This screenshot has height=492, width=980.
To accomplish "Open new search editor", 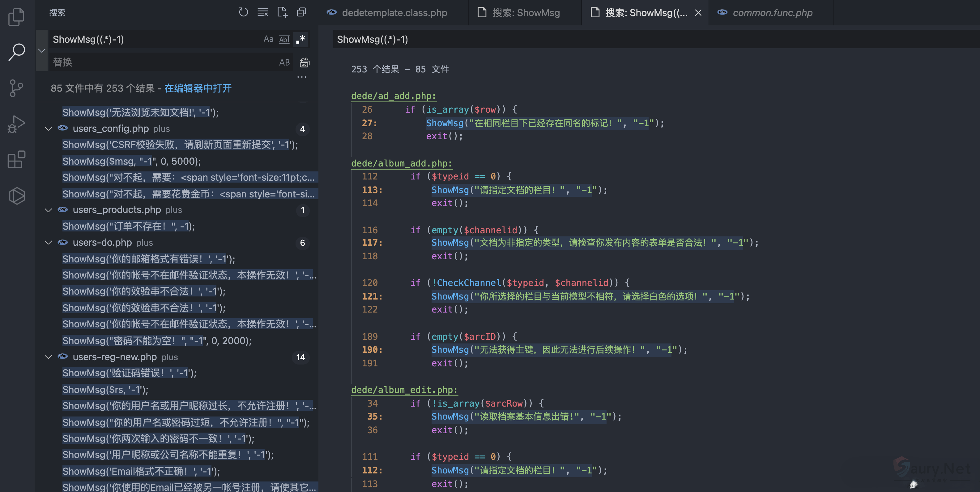I will pos(282,12).
